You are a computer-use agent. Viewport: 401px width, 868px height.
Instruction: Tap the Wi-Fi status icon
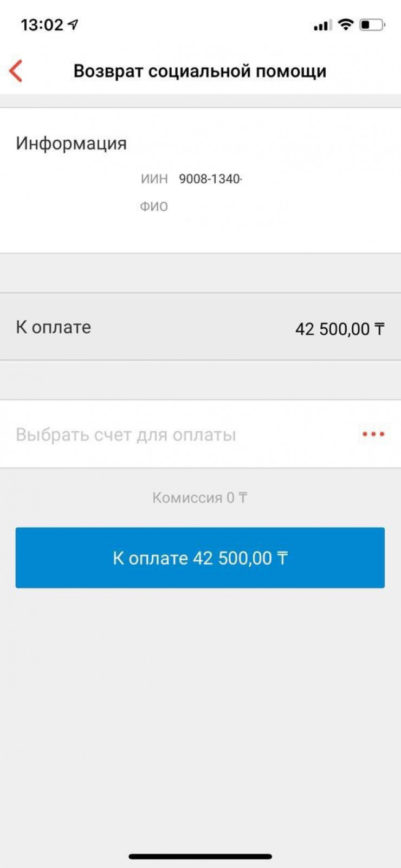(345, 24)
